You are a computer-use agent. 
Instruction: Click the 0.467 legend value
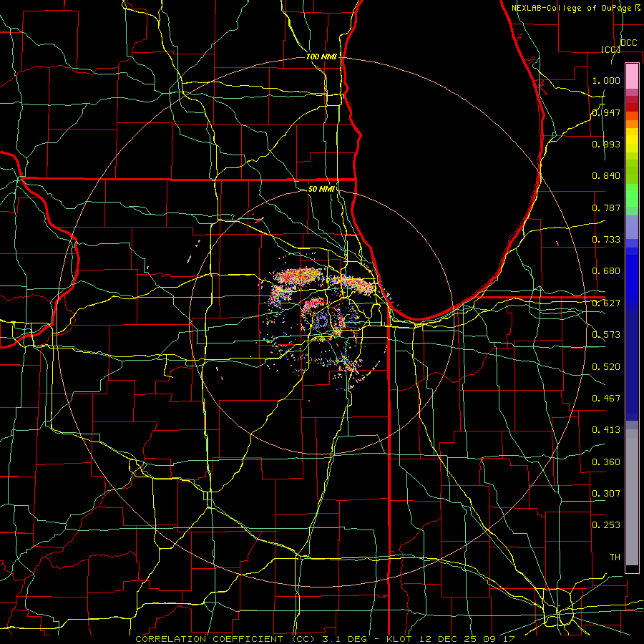pos(606,399)
